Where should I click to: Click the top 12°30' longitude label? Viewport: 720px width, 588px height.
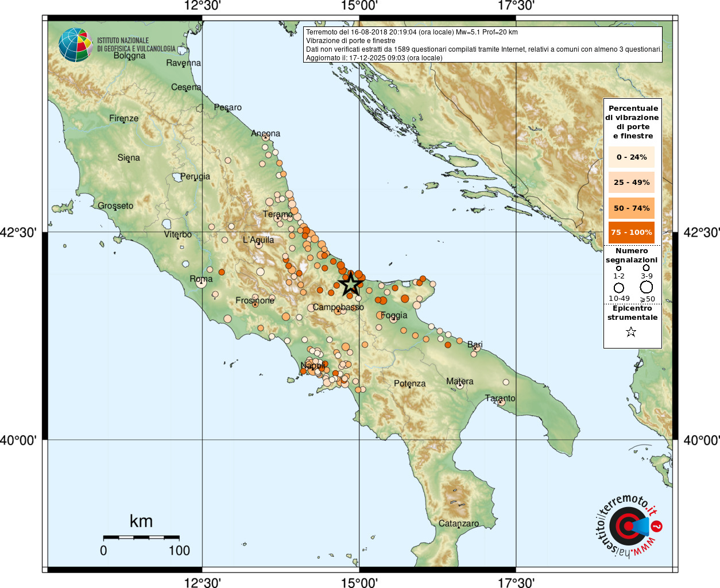tap(202, 6)
